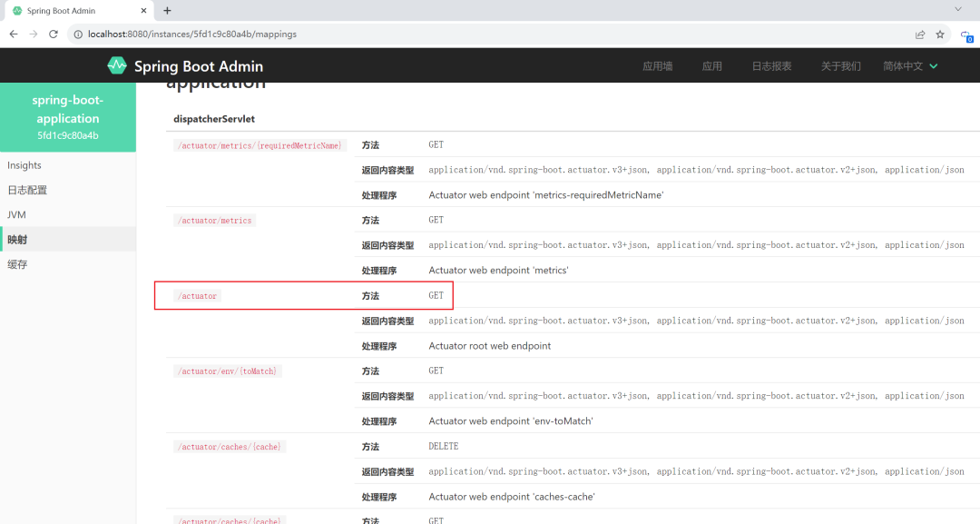
Task: Open the 应用墙 menu
Action: (x=658, y=66)
